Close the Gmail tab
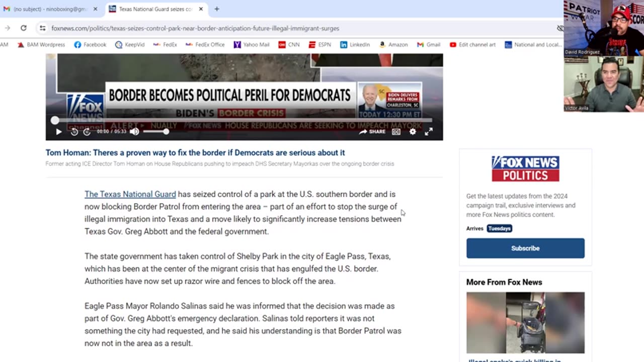 [95, 9]
